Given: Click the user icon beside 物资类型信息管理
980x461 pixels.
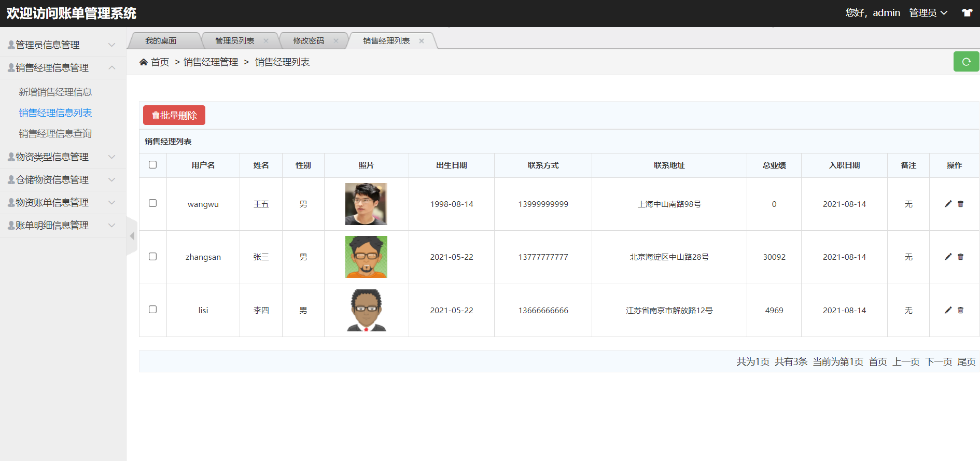Looking at the screenshot, I should click(11, 157).
